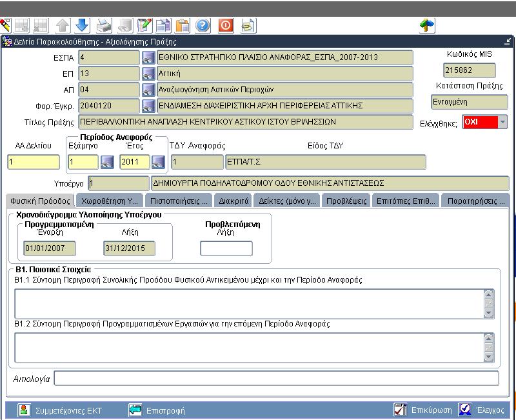The height and width of the screenshot is (420, 516).
Task: Open the Έτος list of values button
Action: click(158, 163)
